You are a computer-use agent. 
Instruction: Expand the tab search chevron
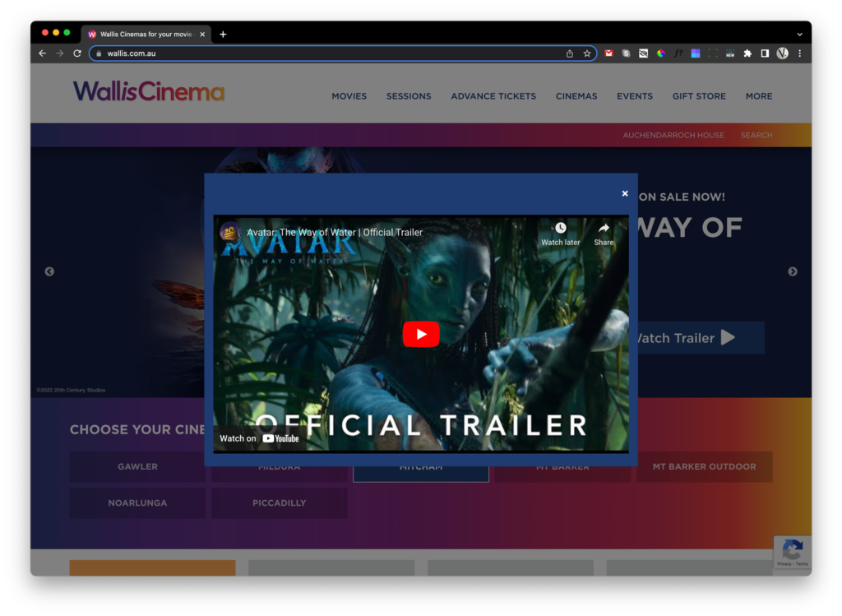[x=799, y=34]
